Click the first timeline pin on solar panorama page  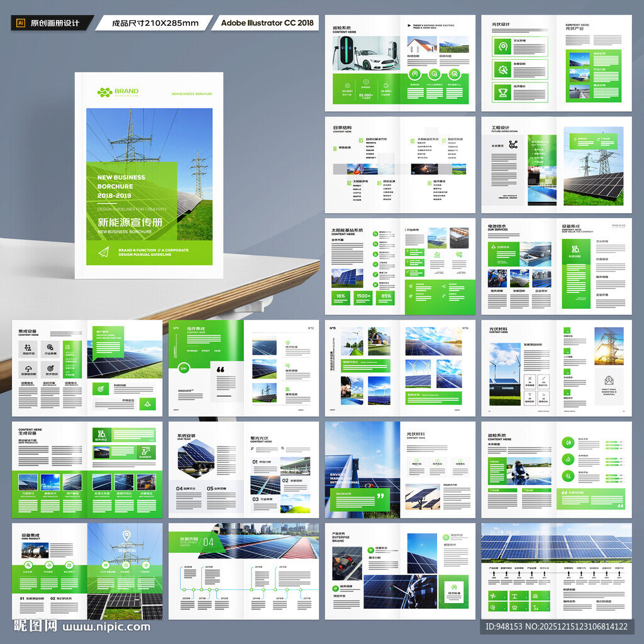tap(494, 574)
